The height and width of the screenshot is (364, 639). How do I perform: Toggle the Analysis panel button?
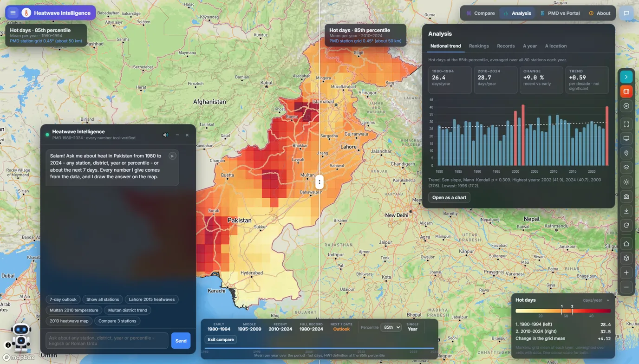517,13
